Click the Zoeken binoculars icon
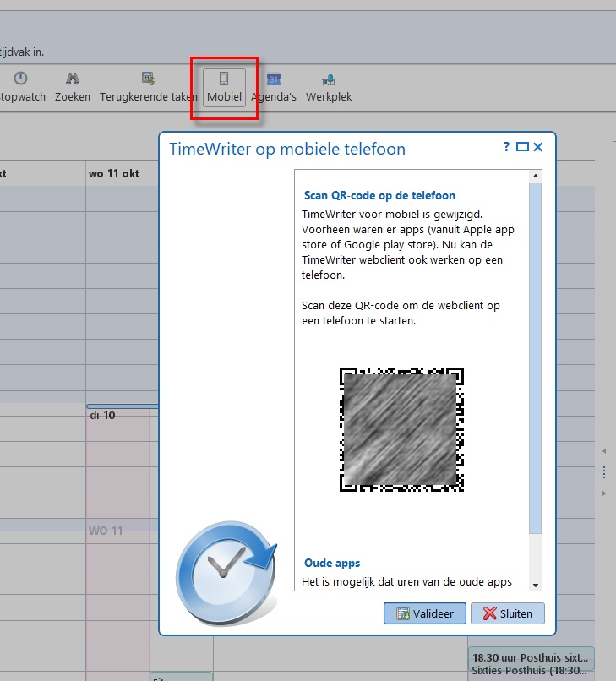 73,79
